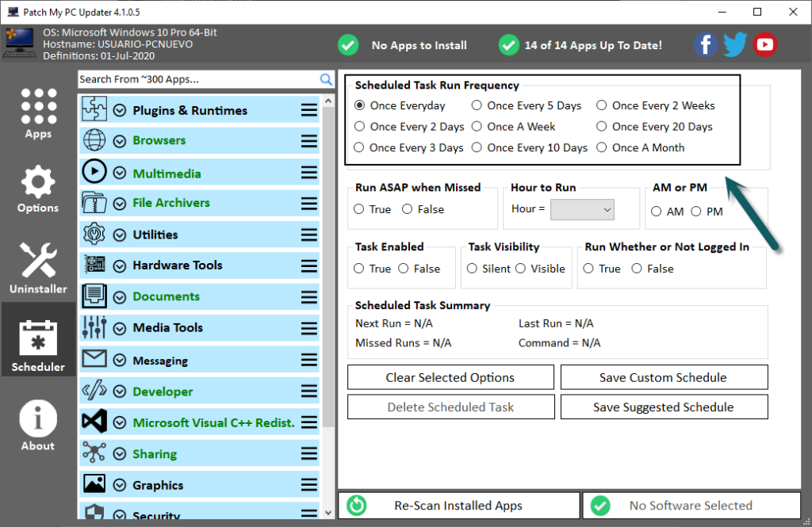Open the About tab
This screenshot has width=812, height=527.
point(38,426)
